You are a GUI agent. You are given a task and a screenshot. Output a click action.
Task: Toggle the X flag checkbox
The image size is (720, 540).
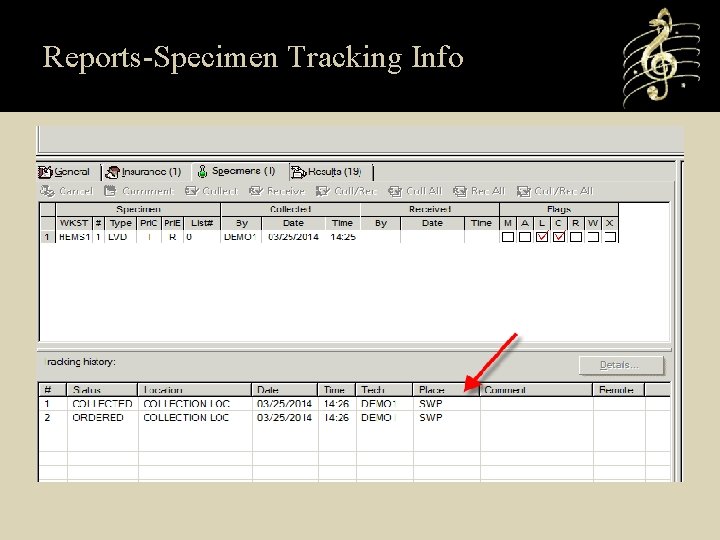610,237
